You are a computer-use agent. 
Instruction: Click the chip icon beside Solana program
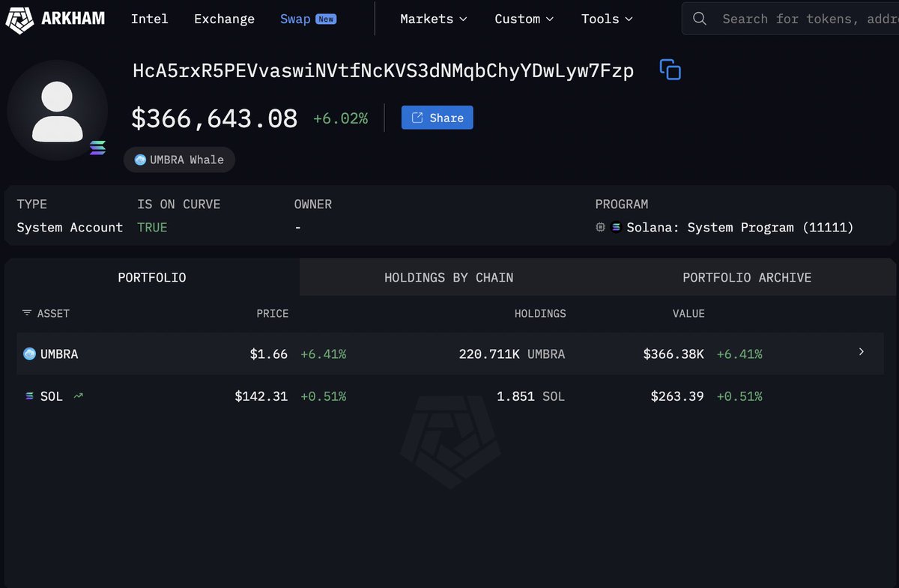[x=600, y=227]
